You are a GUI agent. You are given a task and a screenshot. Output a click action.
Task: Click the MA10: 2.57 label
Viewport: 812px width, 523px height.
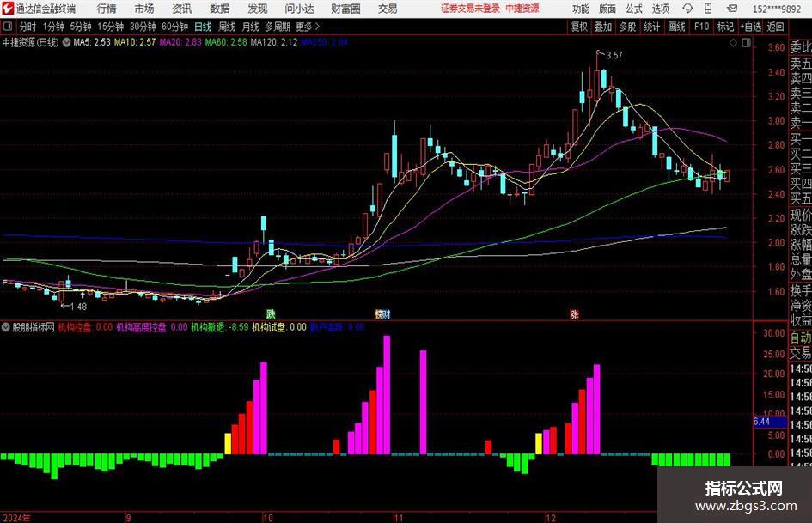tap(135, 42)
